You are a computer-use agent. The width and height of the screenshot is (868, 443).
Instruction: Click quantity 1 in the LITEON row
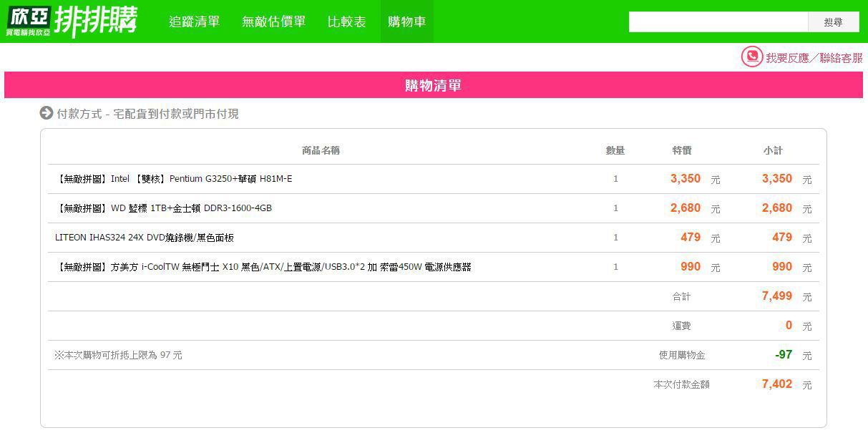(x=615, y=238)
